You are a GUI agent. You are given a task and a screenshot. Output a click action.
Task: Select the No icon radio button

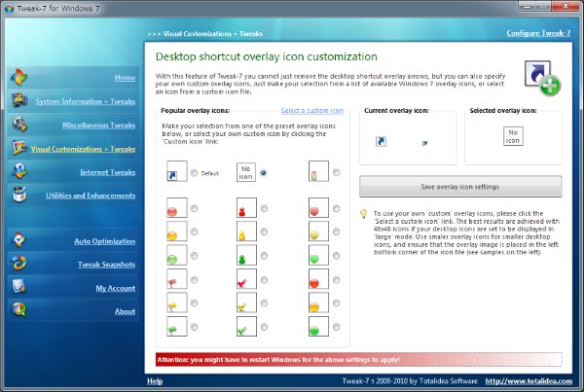264,173
